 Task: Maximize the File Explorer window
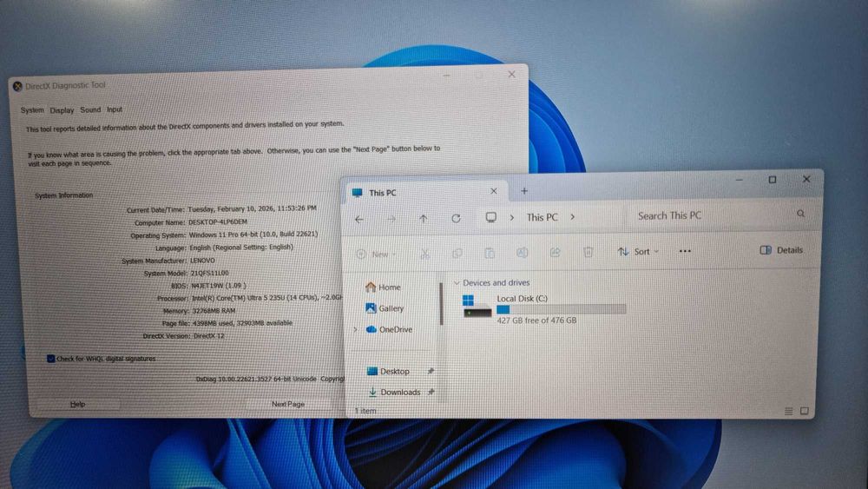[773, 180]
